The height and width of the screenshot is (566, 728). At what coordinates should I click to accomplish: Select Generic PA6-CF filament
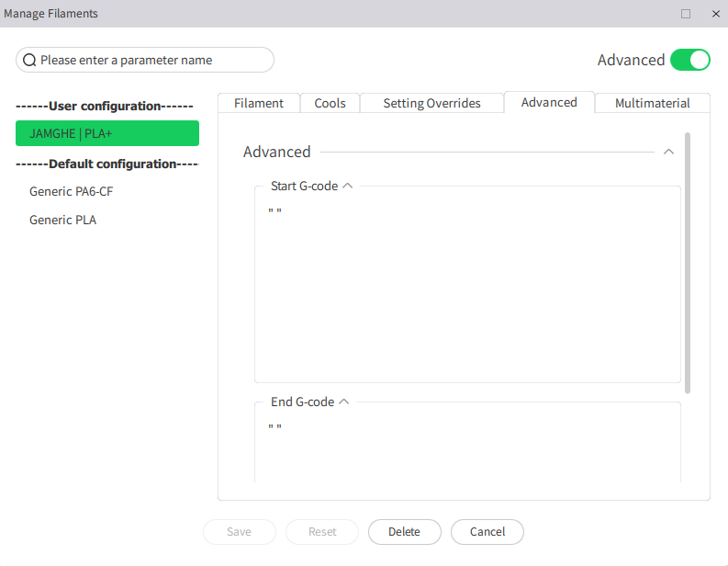point(71,191)
